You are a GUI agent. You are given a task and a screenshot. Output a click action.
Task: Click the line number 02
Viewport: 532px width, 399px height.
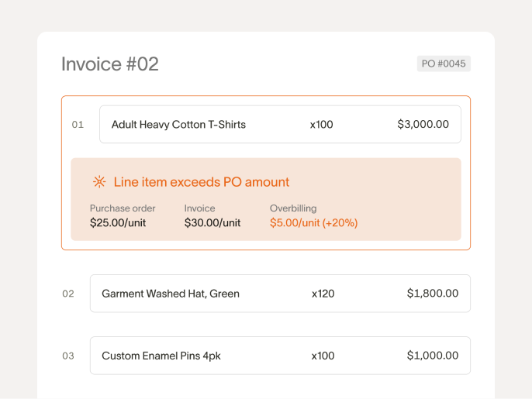pos(68,294)
